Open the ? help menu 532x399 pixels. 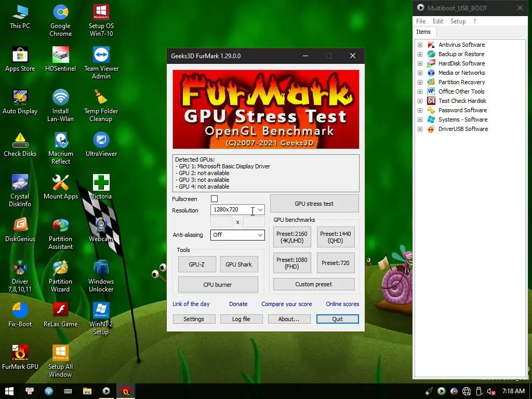point(474,21)
